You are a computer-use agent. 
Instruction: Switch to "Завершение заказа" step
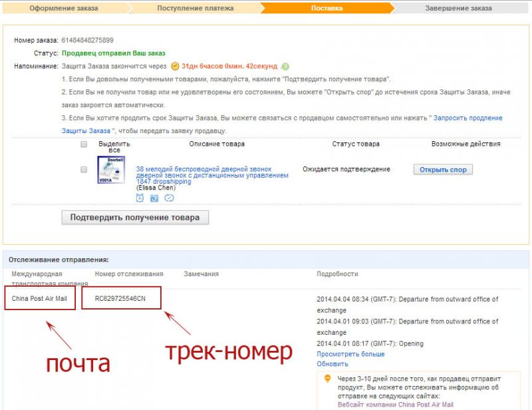point(458,9)
